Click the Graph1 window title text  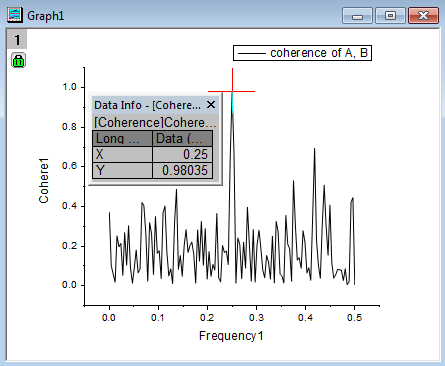pos(46,16)
